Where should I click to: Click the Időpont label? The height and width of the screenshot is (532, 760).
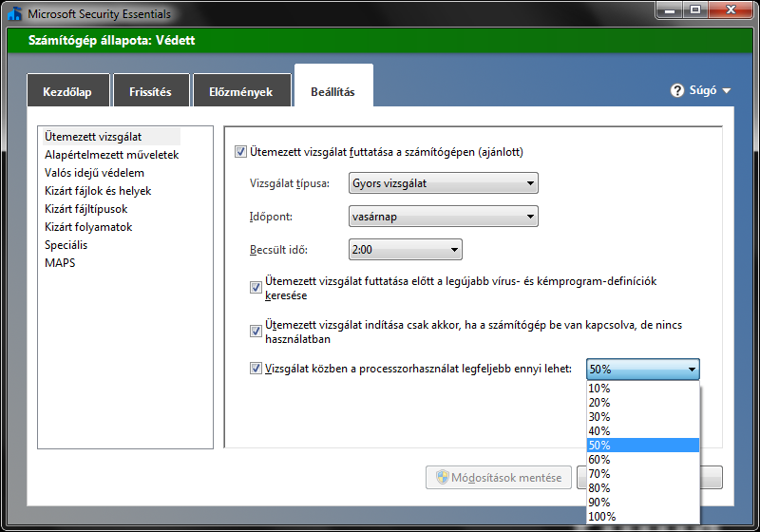(271, 217)
